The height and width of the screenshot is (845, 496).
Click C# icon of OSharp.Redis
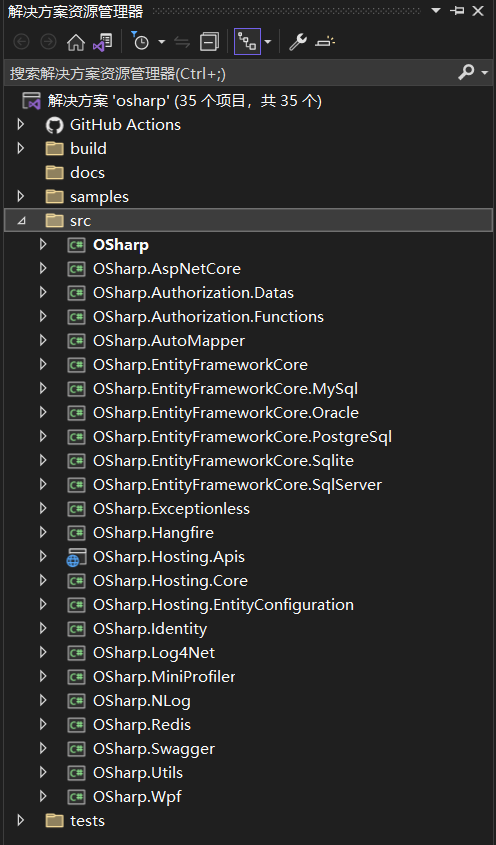point(76,724)
